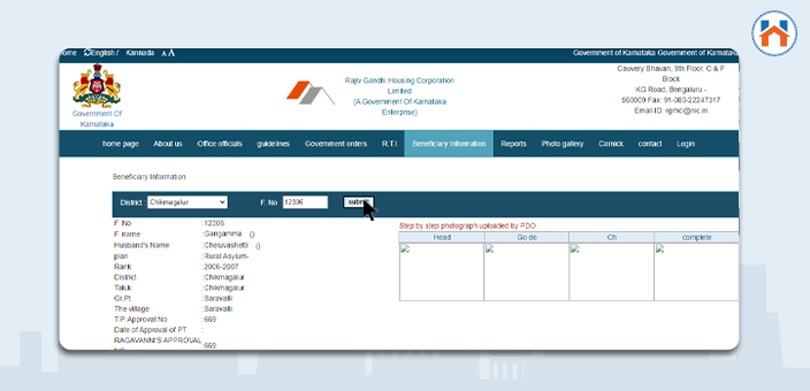Click the complete column header
This screenshot has width=810, height=391.
(696, 237)
